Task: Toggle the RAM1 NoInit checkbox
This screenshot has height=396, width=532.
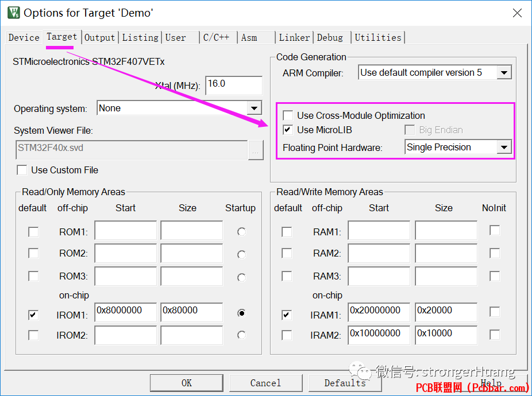Action: [x=495, y=230]
